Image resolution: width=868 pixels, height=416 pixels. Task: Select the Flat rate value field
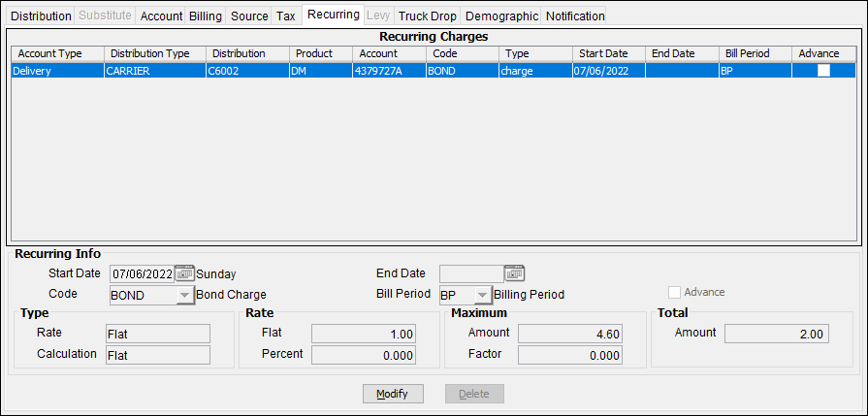(x=364, y=334)
